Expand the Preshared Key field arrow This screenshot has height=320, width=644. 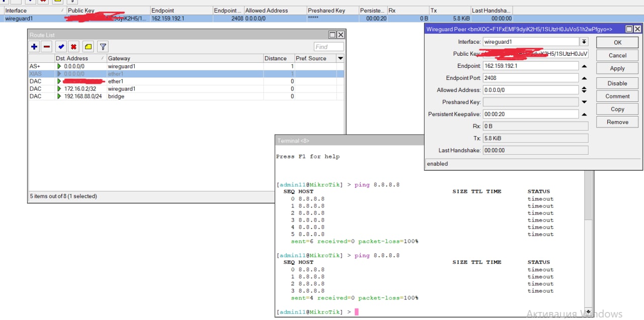(584, 102)
